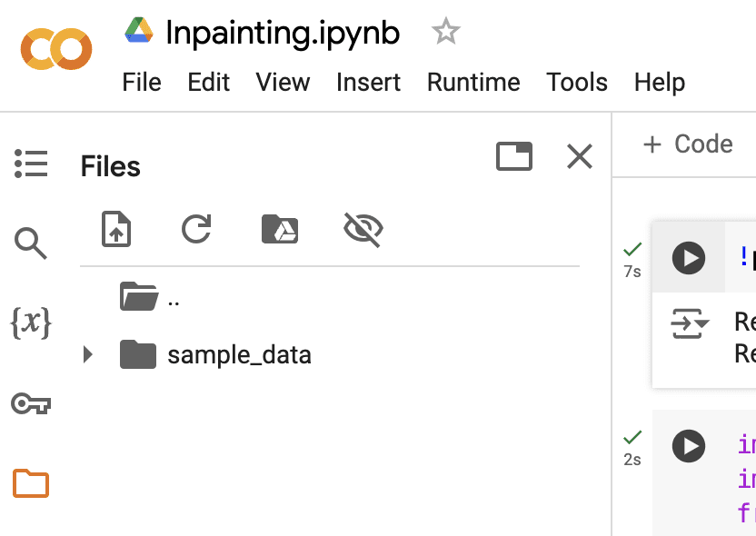Run the second cell taking 2s
Image resolution: width=756 pixels, height=536 pixels.
point(689,446)
